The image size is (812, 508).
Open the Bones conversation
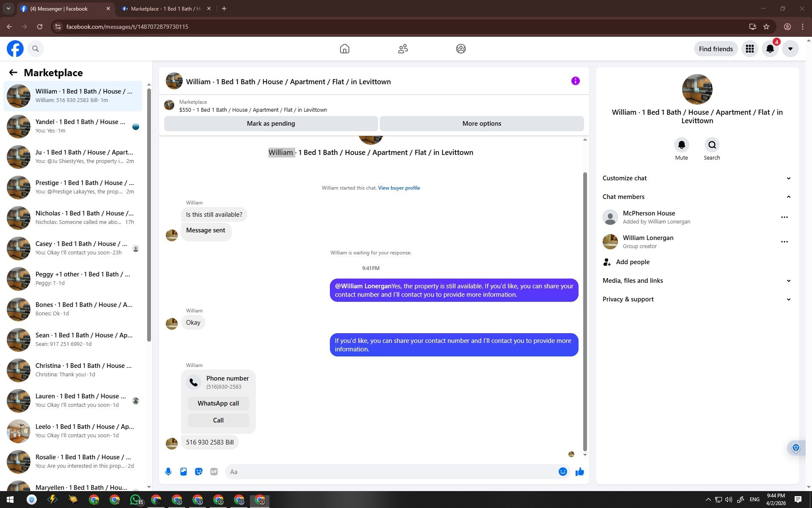(x=73, y=309)
